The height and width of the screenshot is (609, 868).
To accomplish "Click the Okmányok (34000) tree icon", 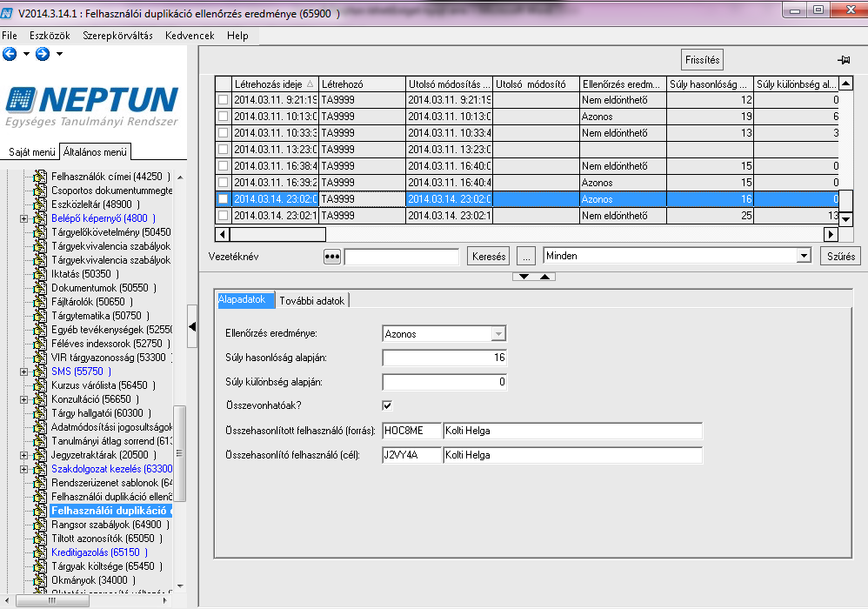I will point(40,580).
